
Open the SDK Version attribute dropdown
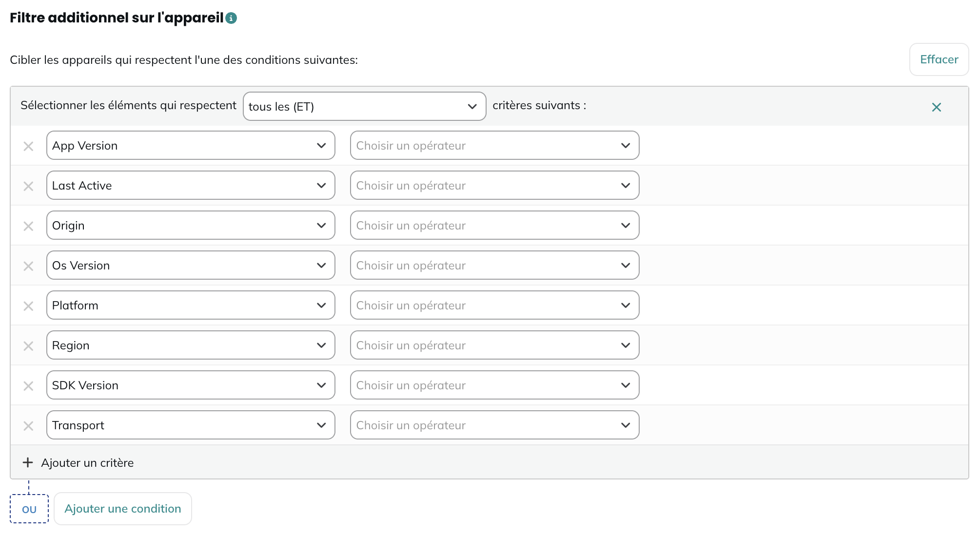[x=191, y=385]
